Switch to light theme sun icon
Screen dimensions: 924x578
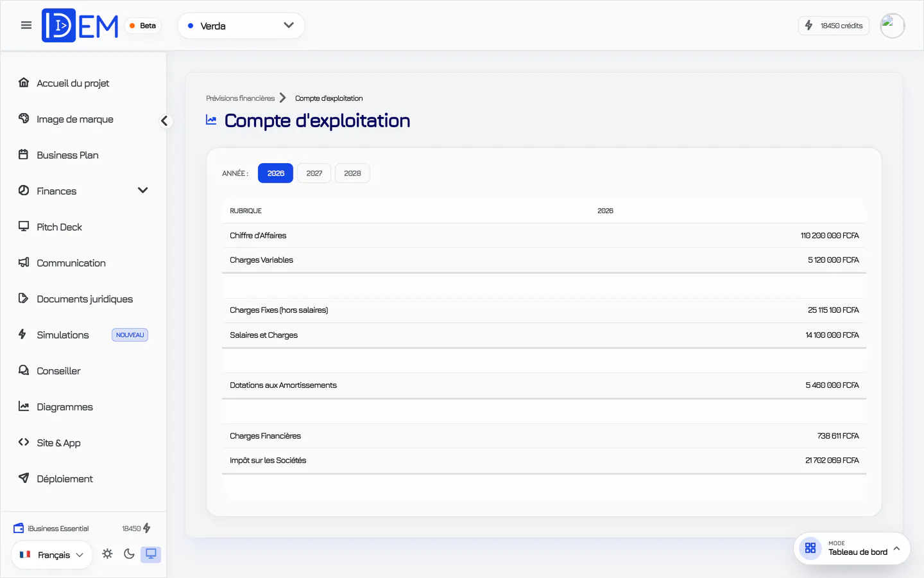pos(107,554)
